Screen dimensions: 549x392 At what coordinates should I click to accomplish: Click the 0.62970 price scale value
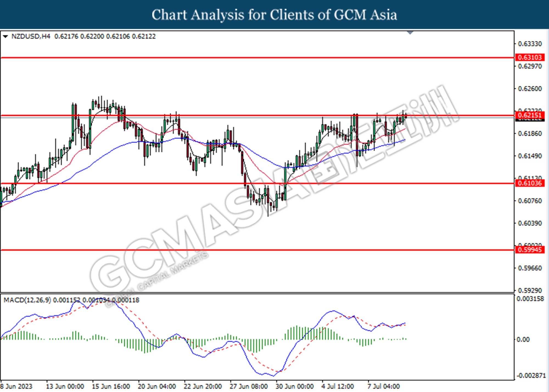tap(530, 66)
